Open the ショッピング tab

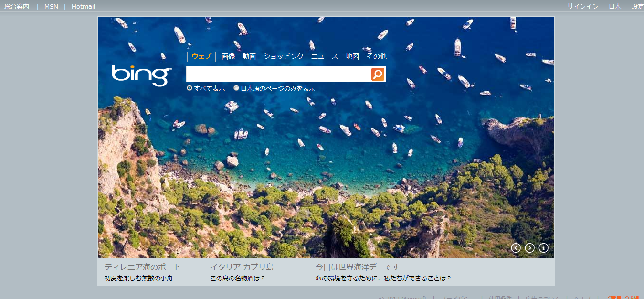(283, 56)
